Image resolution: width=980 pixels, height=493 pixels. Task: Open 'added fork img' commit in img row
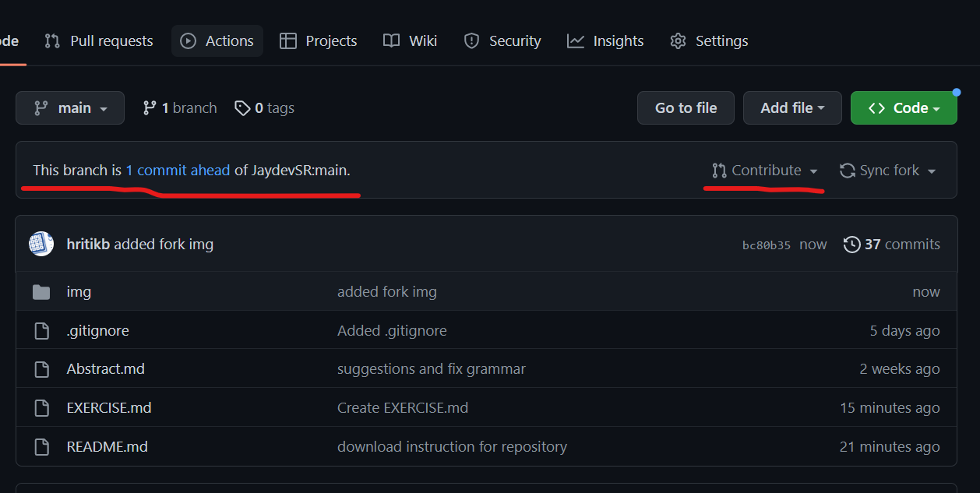pos(387,291)
